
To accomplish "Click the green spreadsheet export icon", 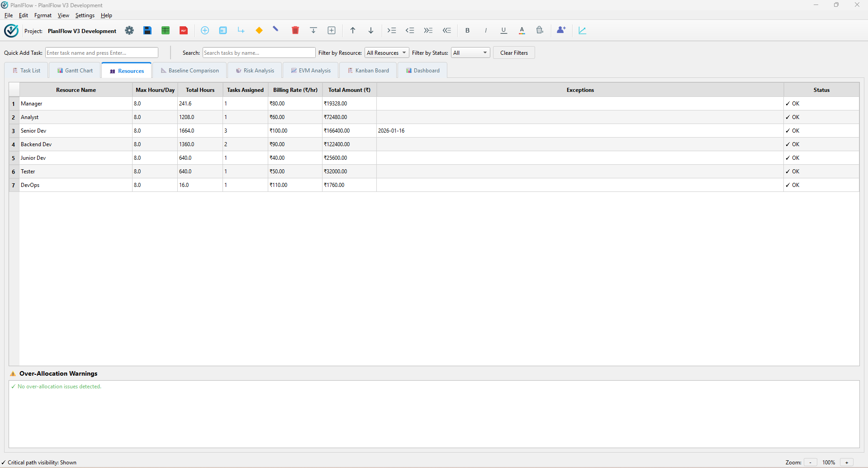I will click(166, 30).
